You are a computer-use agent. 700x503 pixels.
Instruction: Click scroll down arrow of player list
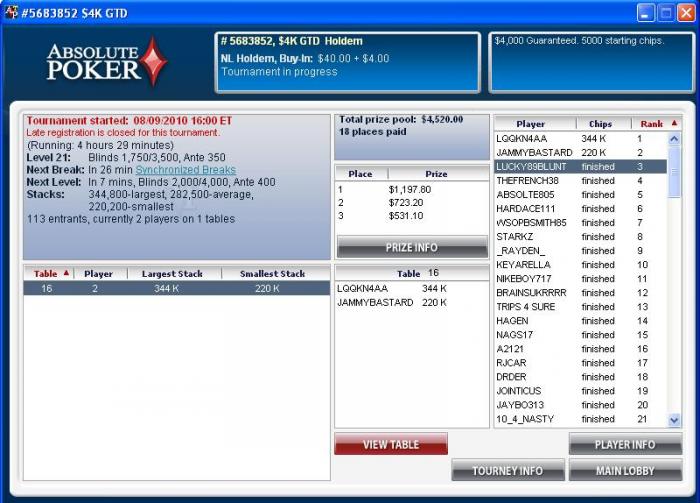coord(674,420)
